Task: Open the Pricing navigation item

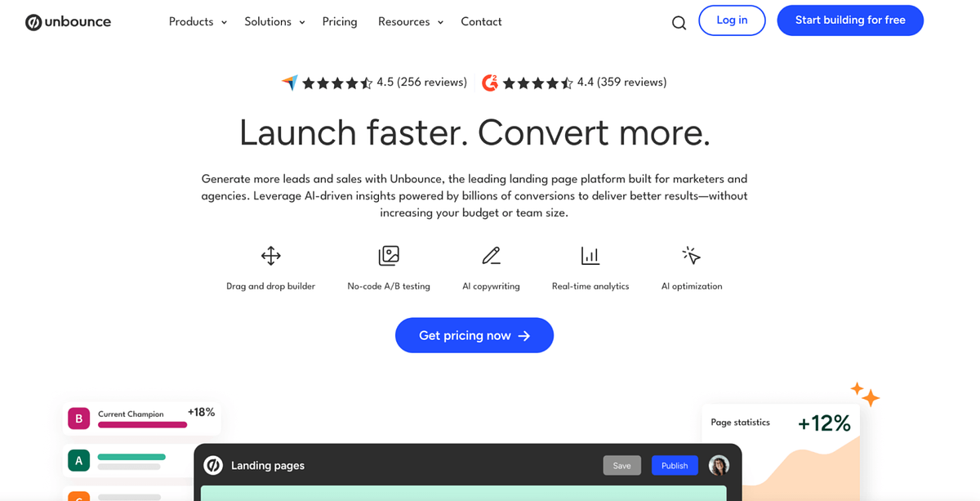Action: tap(340, 22)
